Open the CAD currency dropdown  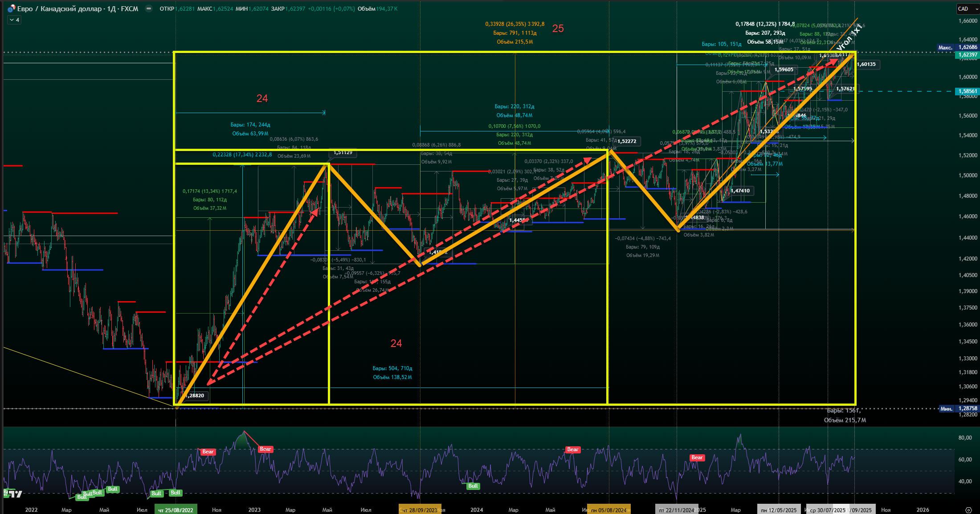click(x=968, y=9)
